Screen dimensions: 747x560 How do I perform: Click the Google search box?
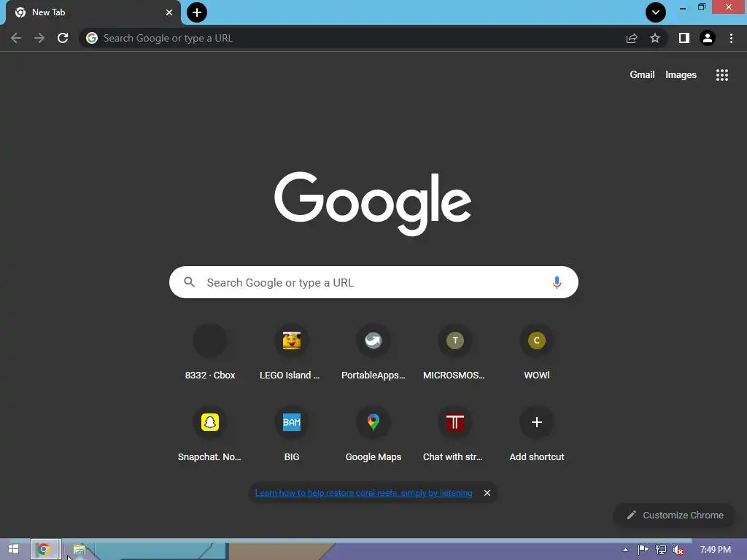pyautogui.click(x=373, y=282)
